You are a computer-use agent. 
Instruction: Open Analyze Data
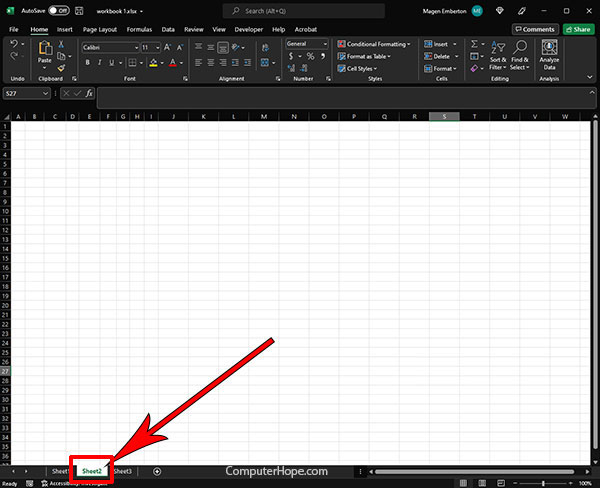(549, 55)
